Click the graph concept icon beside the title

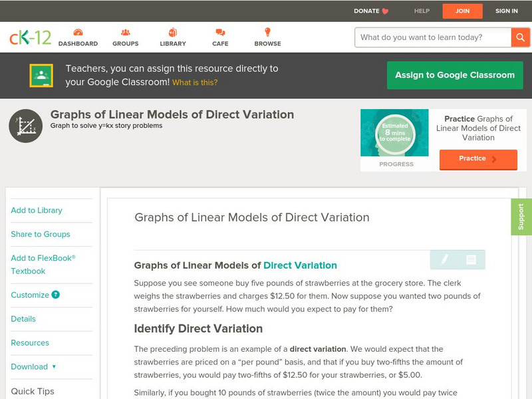pos(26,126)
